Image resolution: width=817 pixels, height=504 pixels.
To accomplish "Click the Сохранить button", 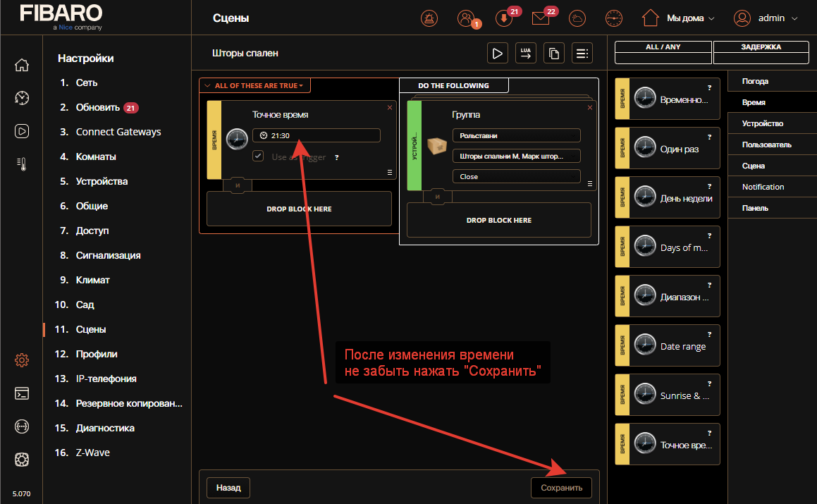I will [561, 488].
